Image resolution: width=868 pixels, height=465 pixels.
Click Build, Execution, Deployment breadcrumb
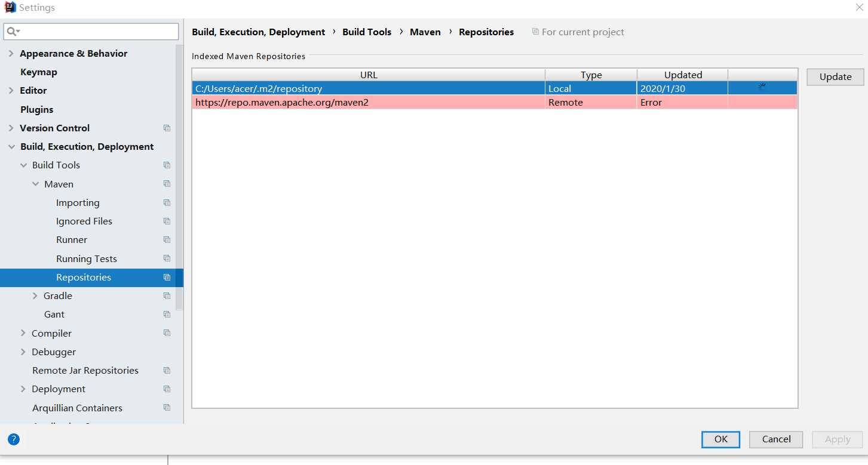(x=259, y=32)
